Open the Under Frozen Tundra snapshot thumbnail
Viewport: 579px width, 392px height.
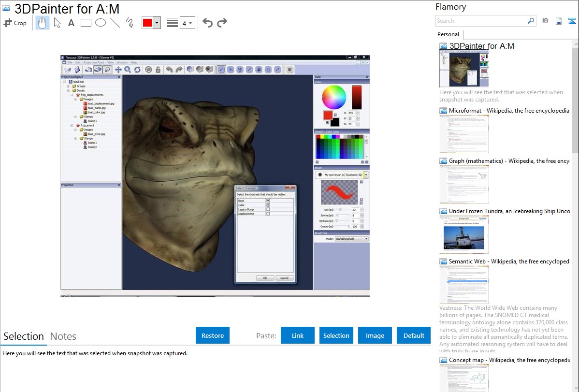tap(464, 234)
